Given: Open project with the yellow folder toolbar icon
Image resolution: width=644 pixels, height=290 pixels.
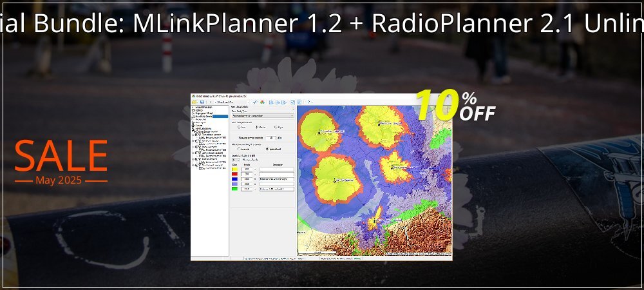Looking at the screenshot, I should 194,102.
